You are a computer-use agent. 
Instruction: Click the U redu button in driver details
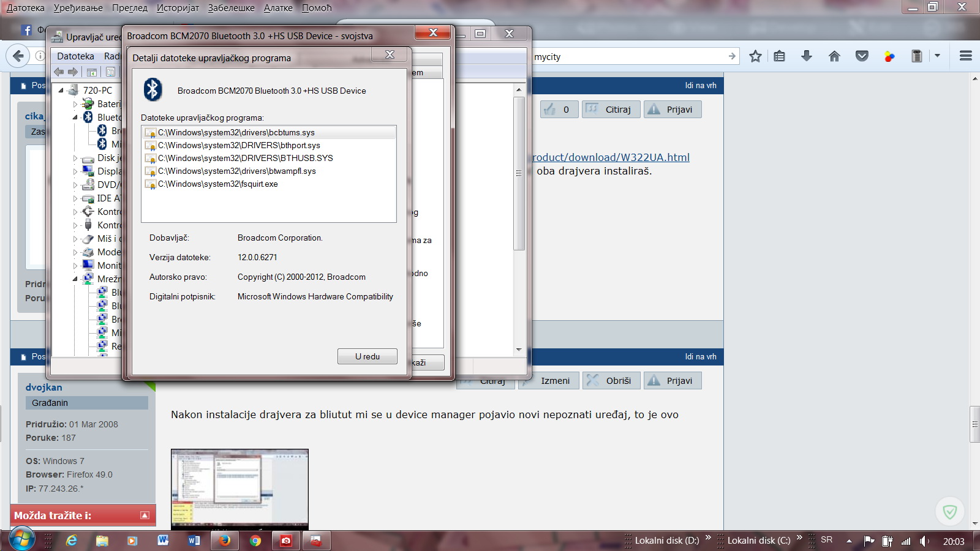367,356
